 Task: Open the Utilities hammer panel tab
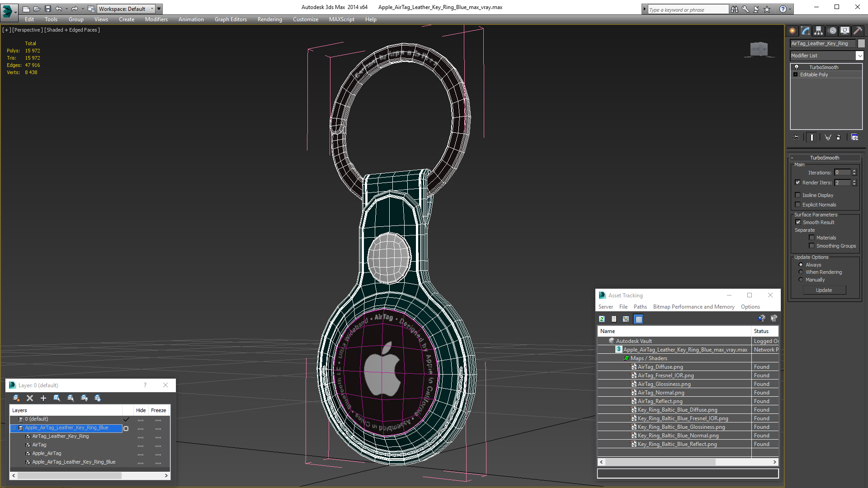[x=858, y=31]
